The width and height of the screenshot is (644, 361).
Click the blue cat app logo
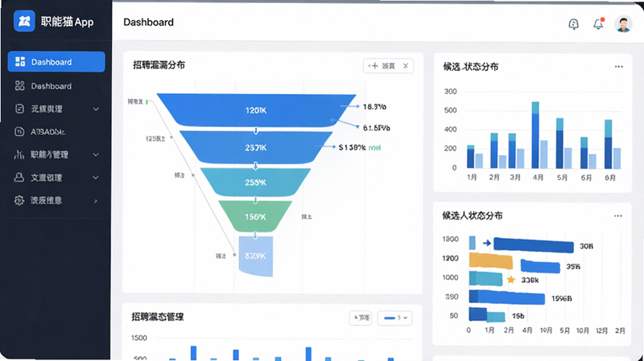tap(24, 21)
